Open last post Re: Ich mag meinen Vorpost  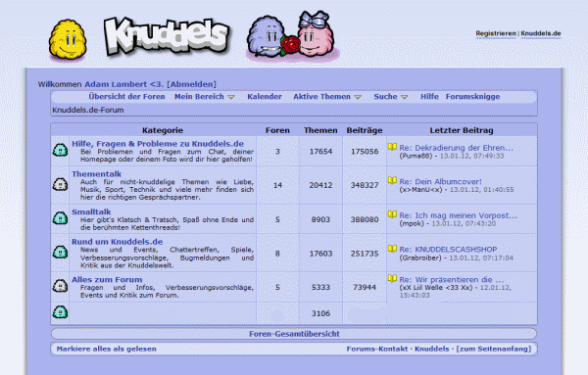click(458, 215)
